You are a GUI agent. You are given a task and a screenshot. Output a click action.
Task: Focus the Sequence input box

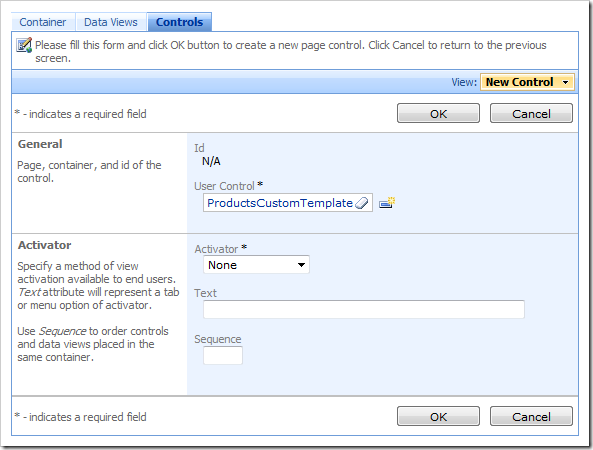(223, 355)
